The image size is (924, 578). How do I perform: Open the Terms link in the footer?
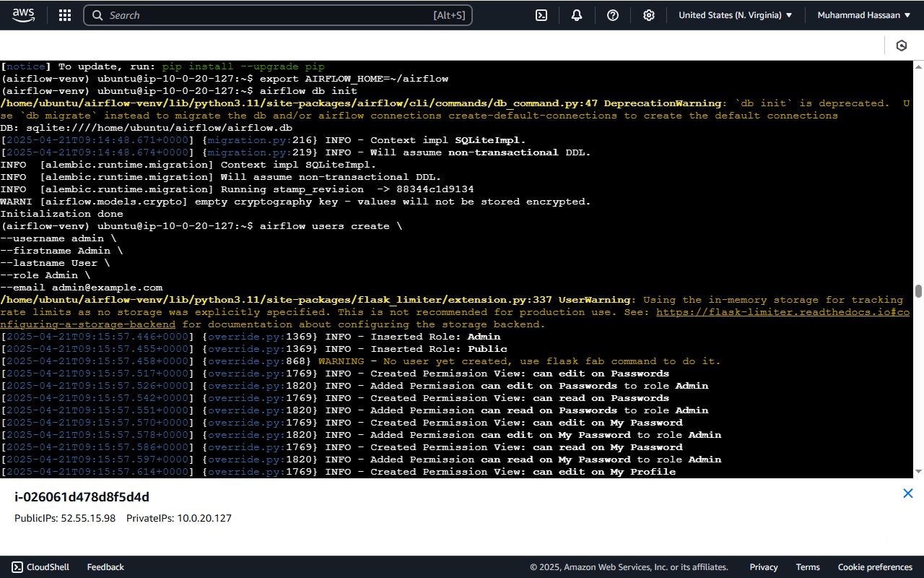[808, 567]
